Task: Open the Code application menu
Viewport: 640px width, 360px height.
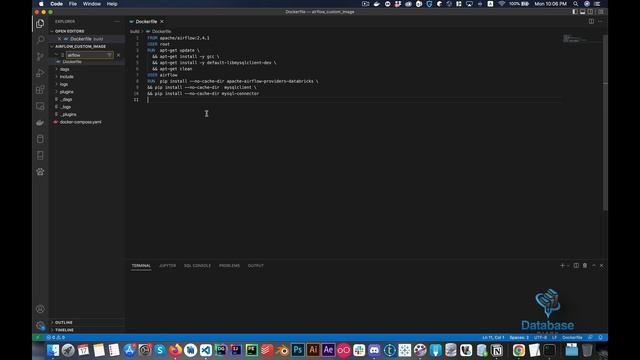Action: point(56,4)
